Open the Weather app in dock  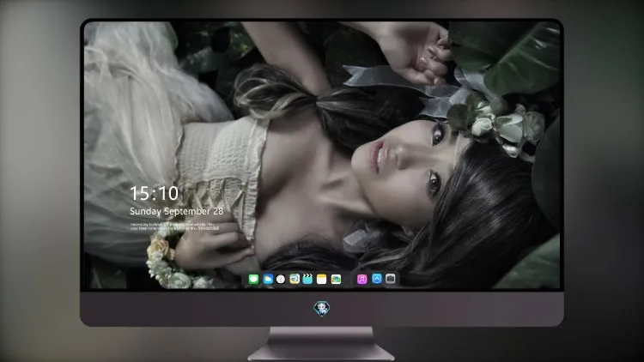click(268, 280)
